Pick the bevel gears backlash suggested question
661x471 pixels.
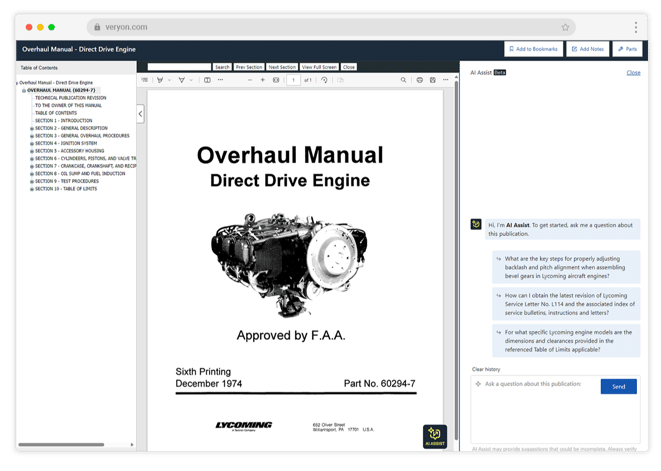click(x=566, y=267)
